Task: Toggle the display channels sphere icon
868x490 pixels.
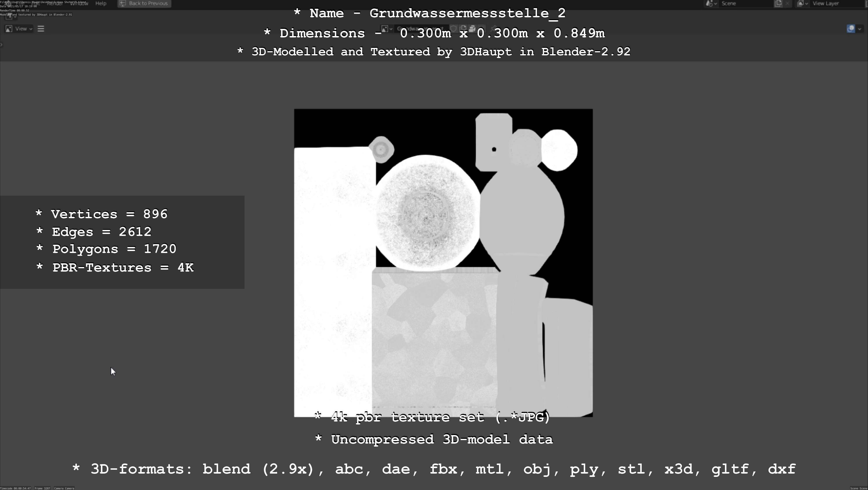Action: click(x=850, y=29)
